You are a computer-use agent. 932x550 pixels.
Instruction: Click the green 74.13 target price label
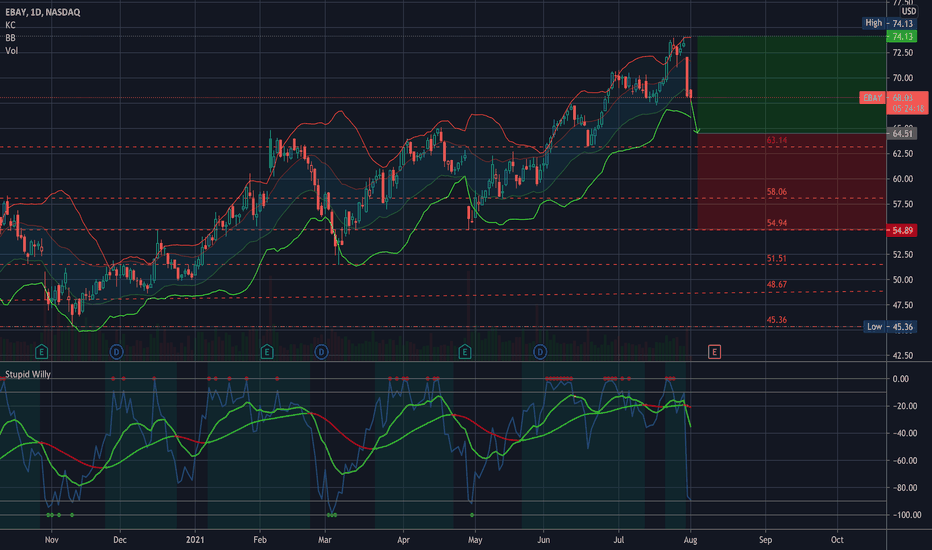pos(902,36)
